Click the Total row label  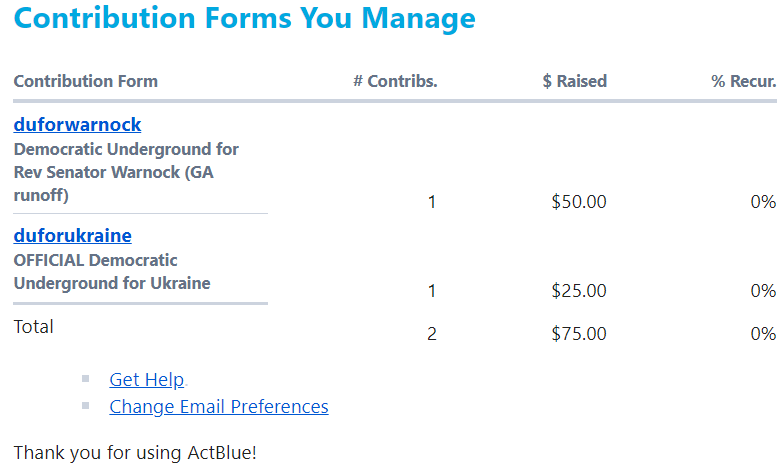pyautogui.click(x=33, y=327)
